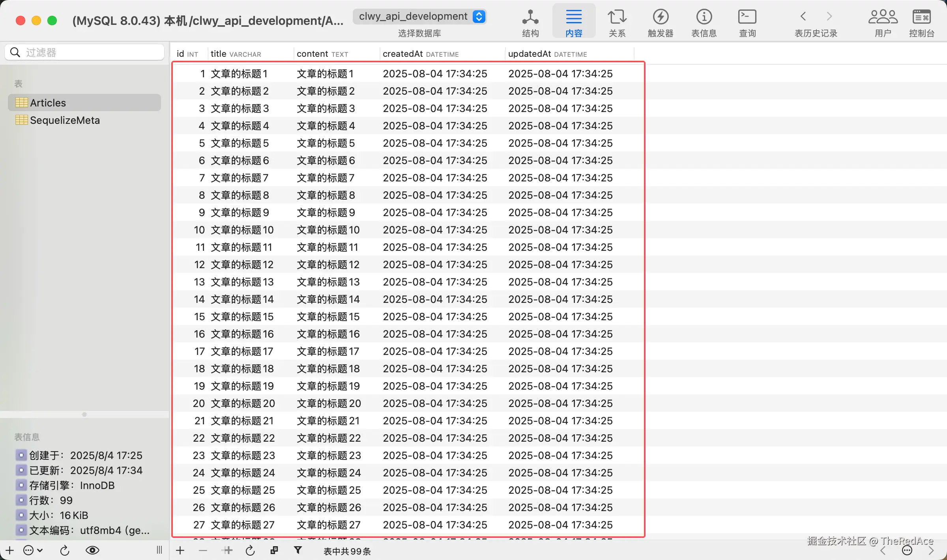The width and height of the screenshot is (947, 560).
Task: Open the 结构 (Structure) view
Action: (x=530, y=22)
